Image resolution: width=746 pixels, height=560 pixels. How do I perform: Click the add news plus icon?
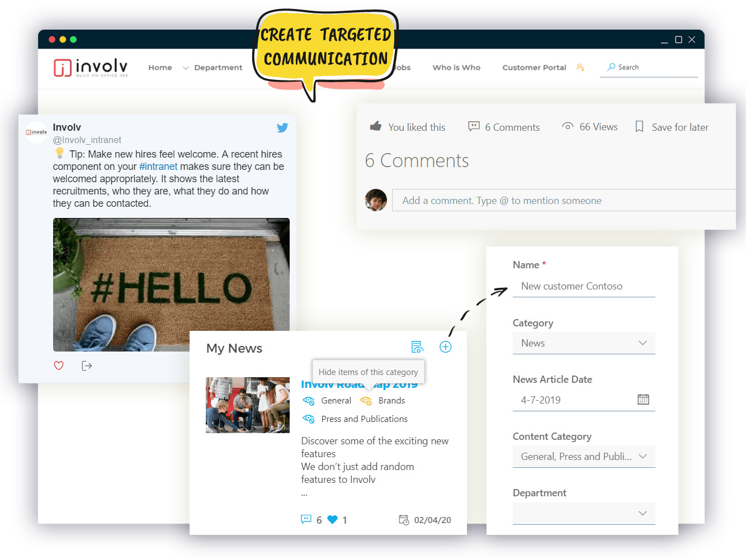pyautogui.click(x=445, y=347)
